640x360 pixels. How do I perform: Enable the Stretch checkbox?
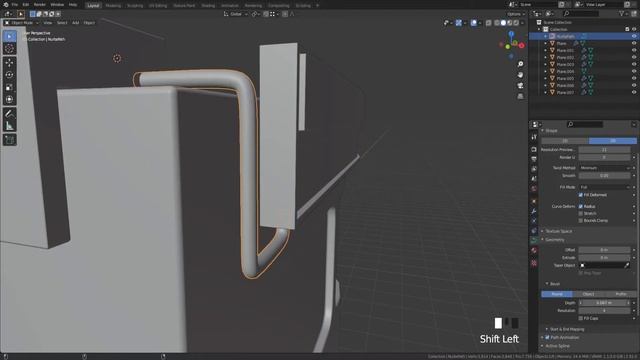coord(581,213)
